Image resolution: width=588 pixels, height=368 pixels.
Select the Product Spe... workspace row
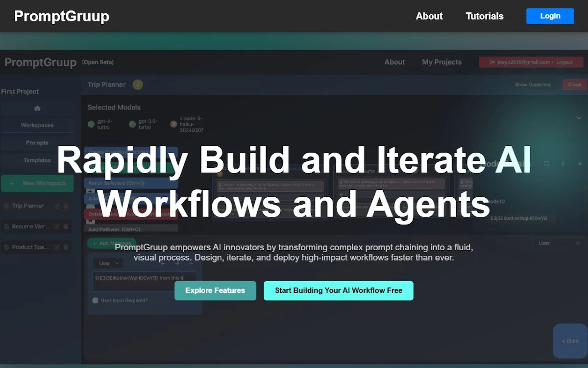click(x=36, y=247)
